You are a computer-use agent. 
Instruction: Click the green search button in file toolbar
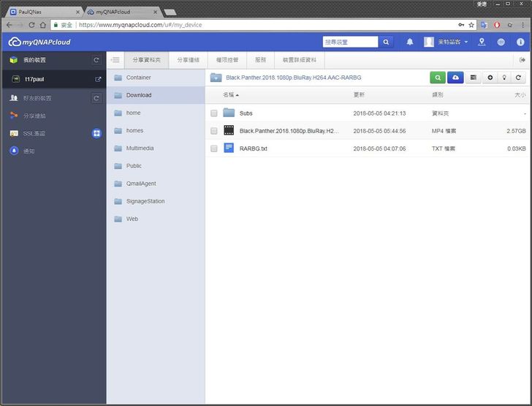point(437,77)
